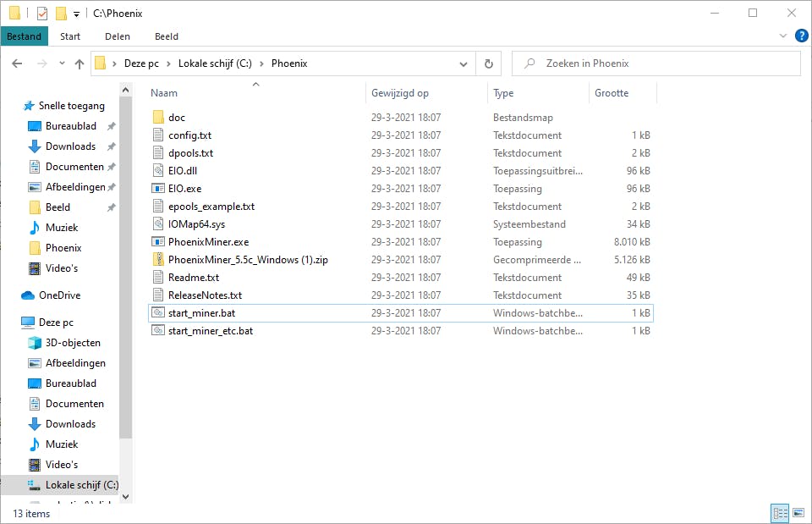Click the New folder quick access icon
Image resolution: width=812 pixels, height=524 pixels.
coord(61,13)
